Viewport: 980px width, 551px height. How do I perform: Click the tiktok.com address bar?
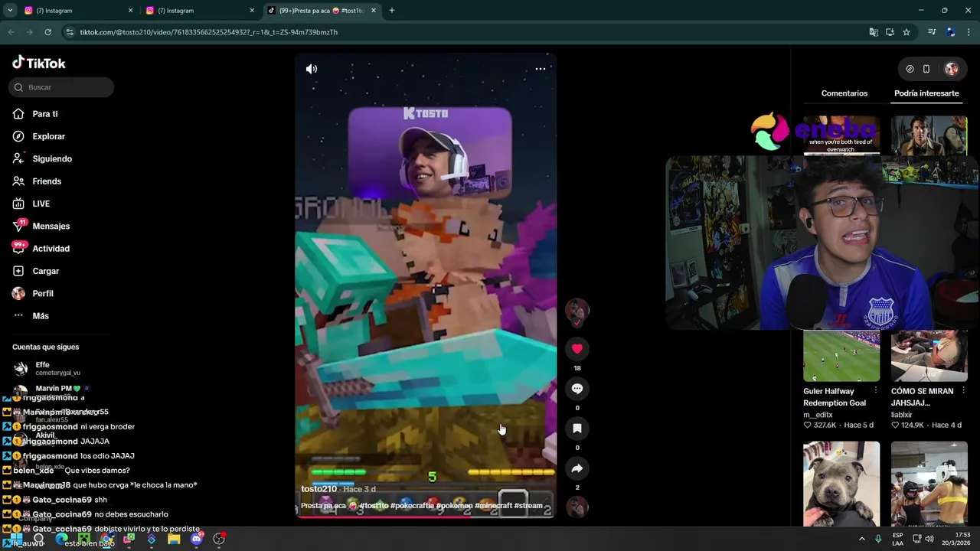tap(459, 32)
